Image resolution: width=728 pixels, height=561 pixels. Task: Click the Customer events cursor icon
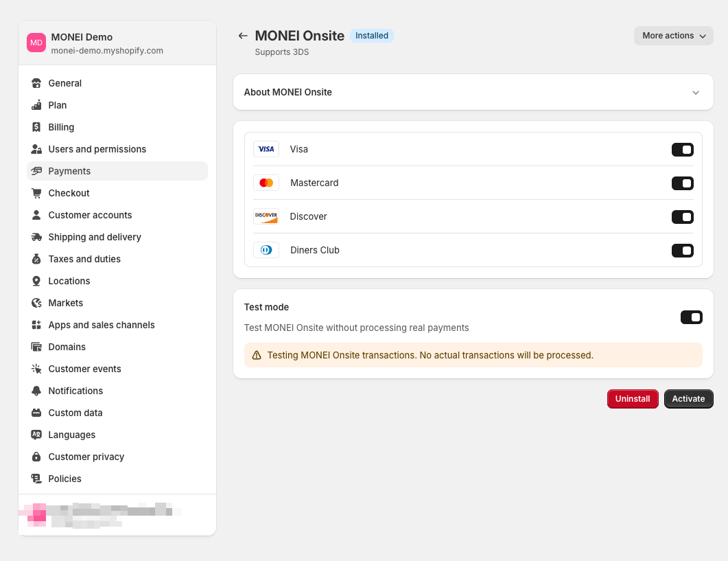coord(36,369)
